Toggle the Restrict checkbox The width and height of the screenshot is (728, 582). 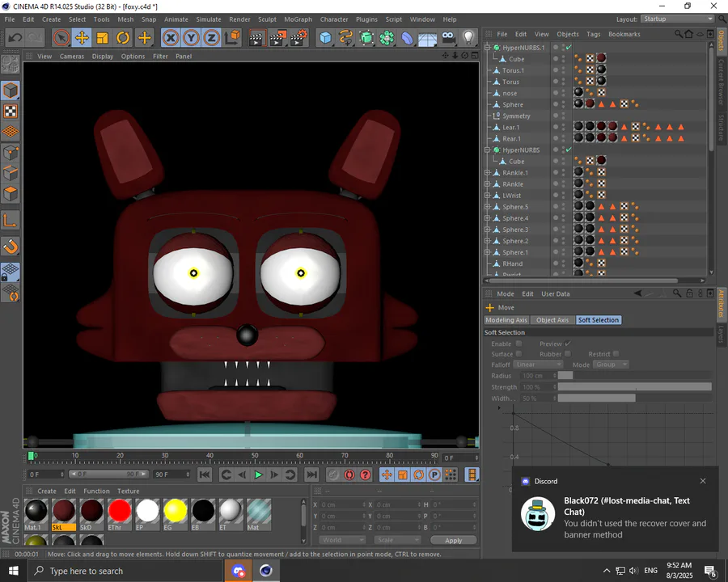pyautogui.click(x=616, y=354)
